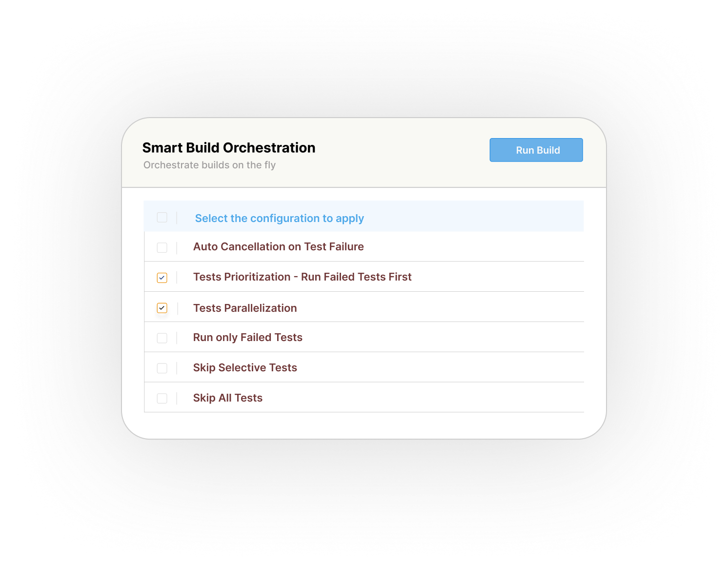
Task: Tick the Skip All Tests checkbox
Action: tap(162, 399)
